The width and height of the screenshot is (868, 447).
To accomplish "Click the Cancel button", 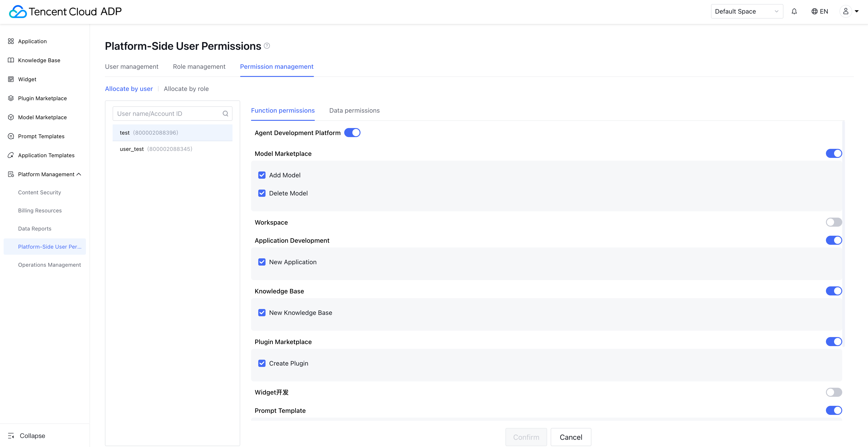I will pos(571,437).
